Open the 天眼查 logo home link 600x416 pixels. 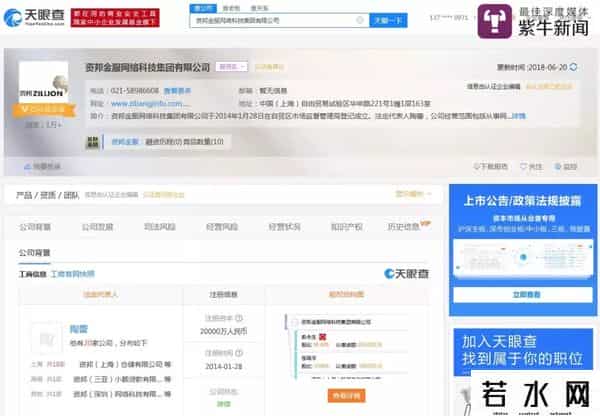click(x=34, y=17)
